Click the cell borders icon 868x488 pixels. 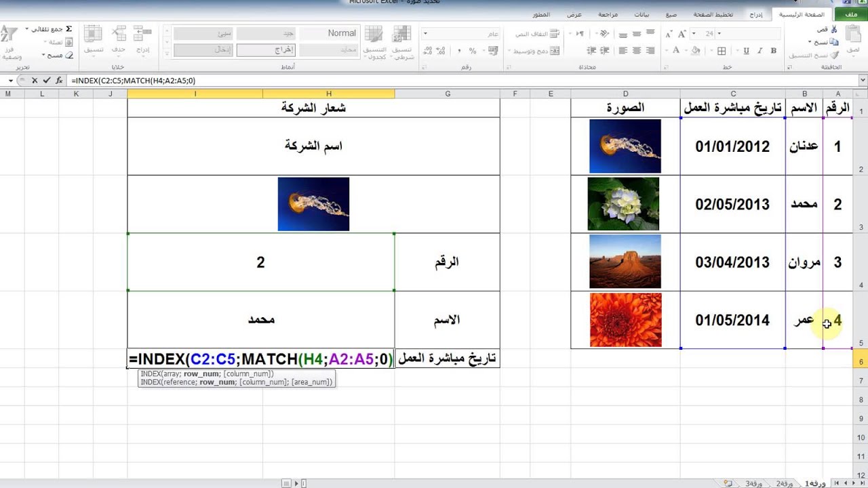[722, 51]
